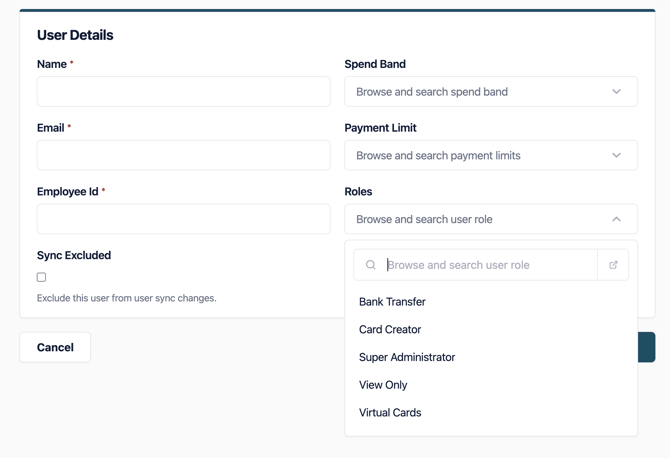Viewport: 670px width, 458px height.
Task: Choose the Card Creator role
Action: [390, 329]
